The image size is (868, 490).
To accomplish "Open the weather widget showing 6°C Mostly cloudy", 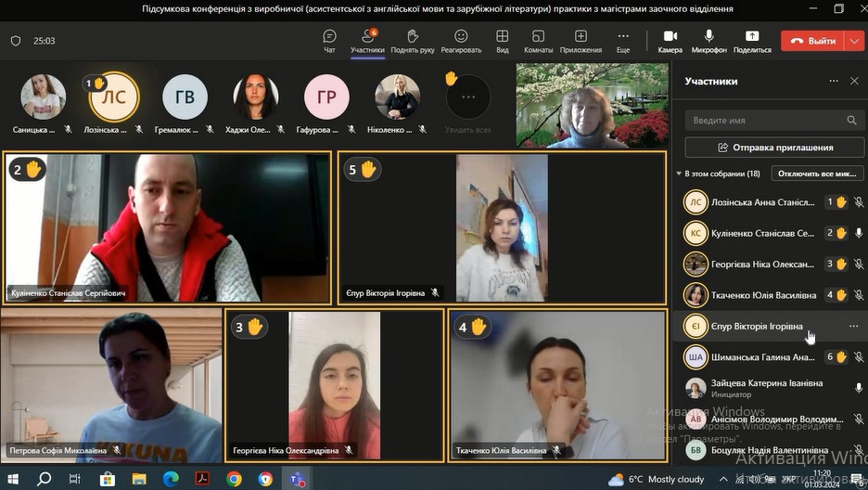I will (x=656, y=479).
